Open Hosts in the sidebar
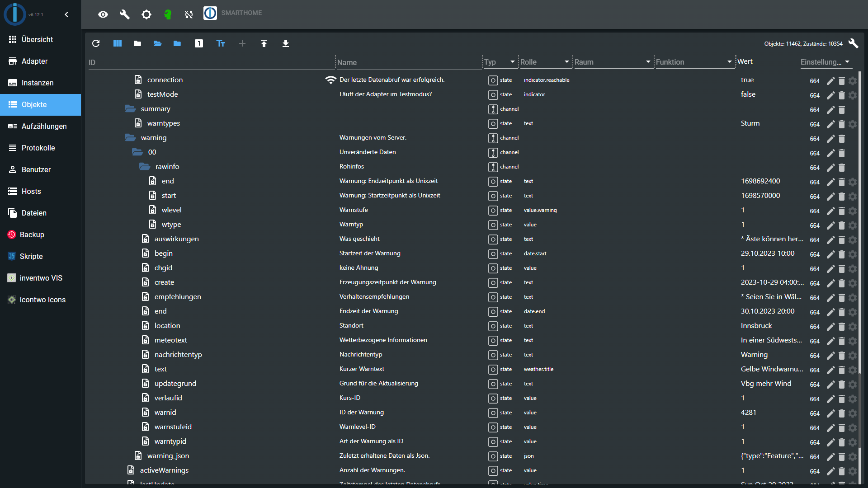The image size is (868, 488). [x=41, y=191]
